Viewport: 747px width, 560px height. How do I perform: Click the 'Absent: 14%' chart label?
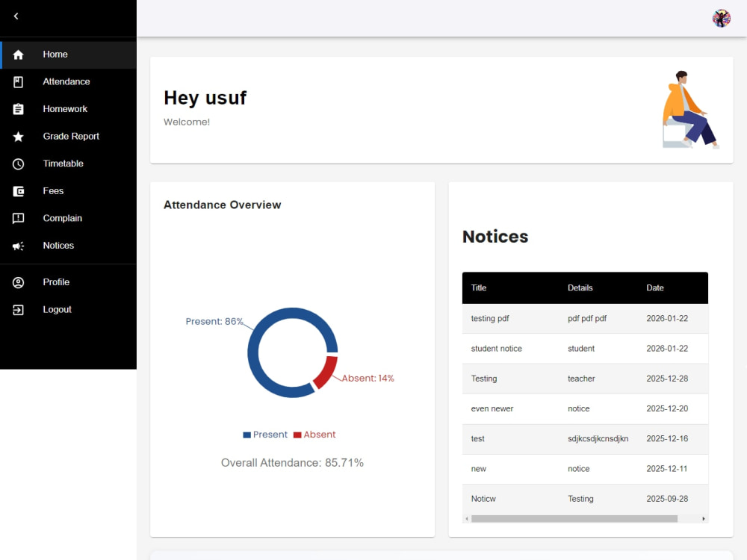[368, 378]
